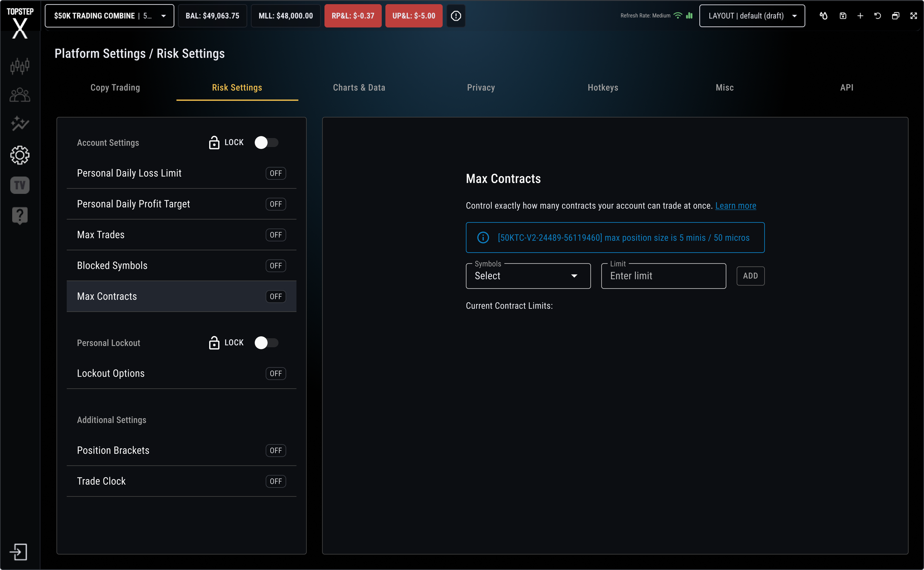Viewport: 924px width, 570px height.
Task: Open the LAYOUT default (draft) dropdown
Action: 752,16
